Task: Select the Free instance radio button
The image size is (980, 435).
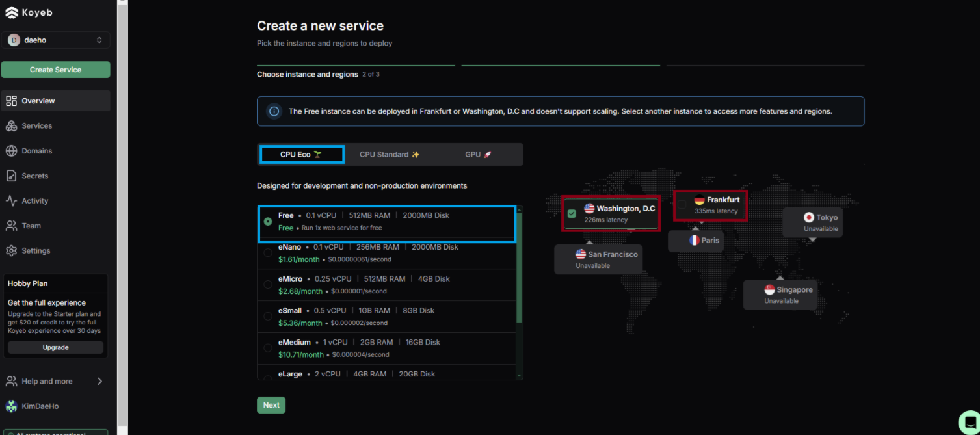Action: pos(268,222)
